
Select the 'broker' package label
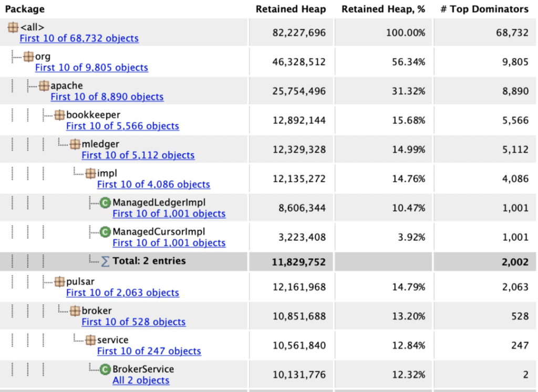[97, 311]
